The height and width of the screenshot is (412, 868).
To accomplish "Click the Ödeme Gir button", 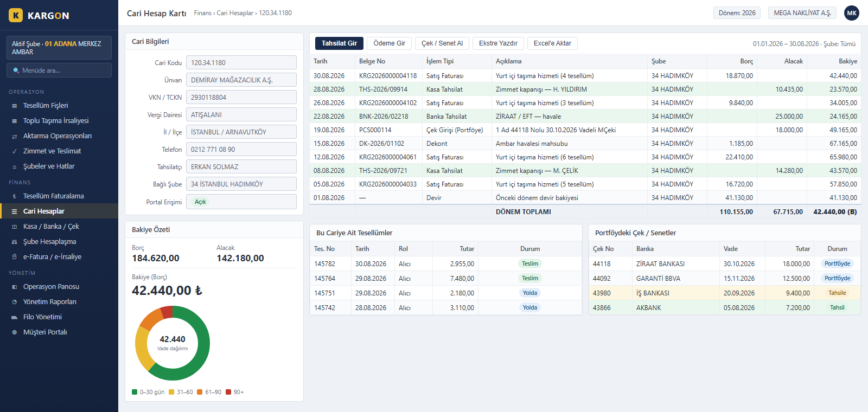I will point(390,43).
